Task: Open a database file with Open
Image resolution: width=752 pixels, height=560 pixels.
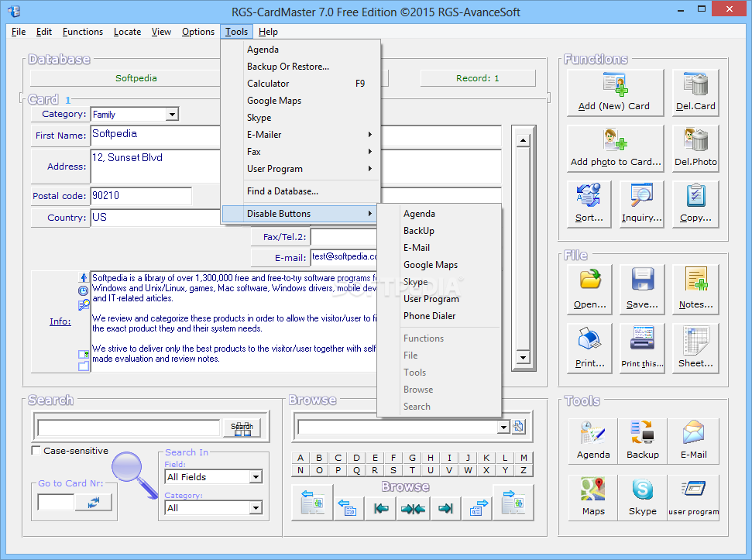Action: tap(589, 289)
